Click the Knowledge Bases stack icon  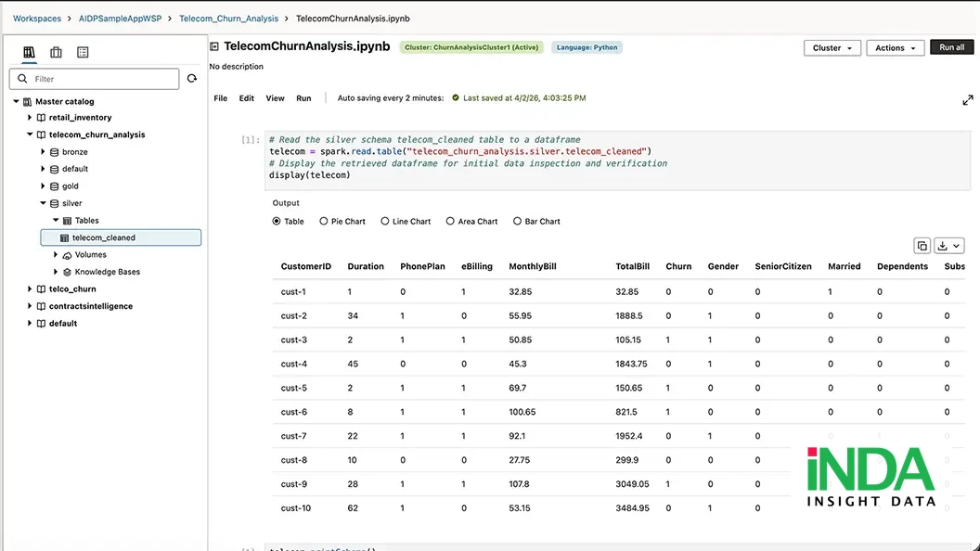[67, 272]
